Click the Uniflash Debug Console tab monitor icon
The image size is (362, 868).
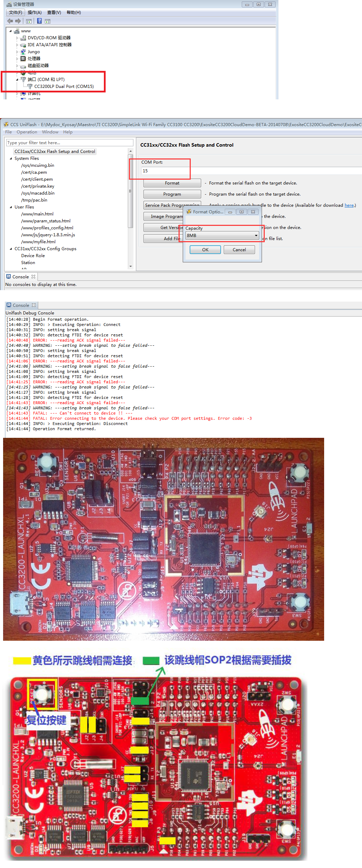pos(9,305)
